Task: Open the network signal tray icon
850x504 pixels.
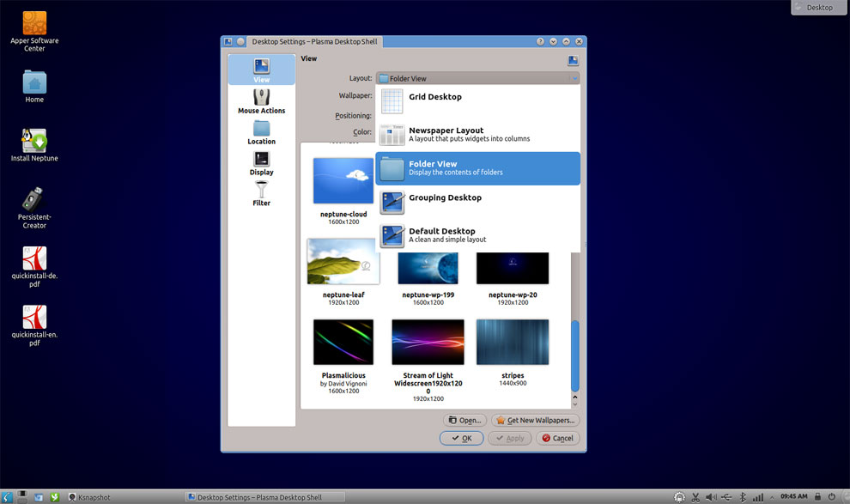Action: point(758,497)
